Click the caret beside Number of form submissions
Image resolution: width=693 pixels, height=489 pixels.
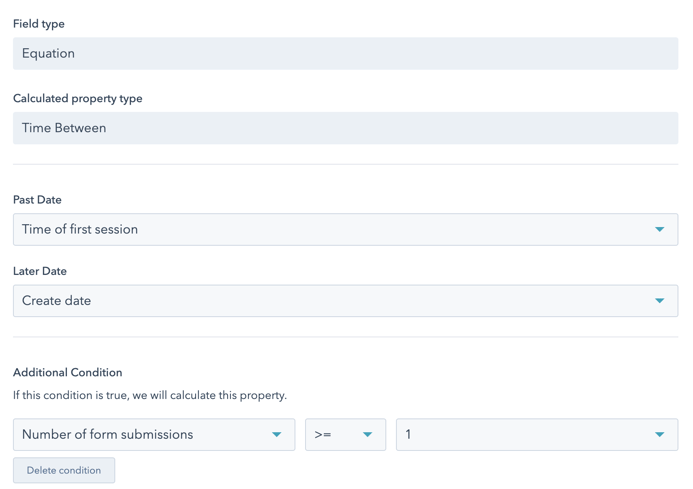click(277, 435)
